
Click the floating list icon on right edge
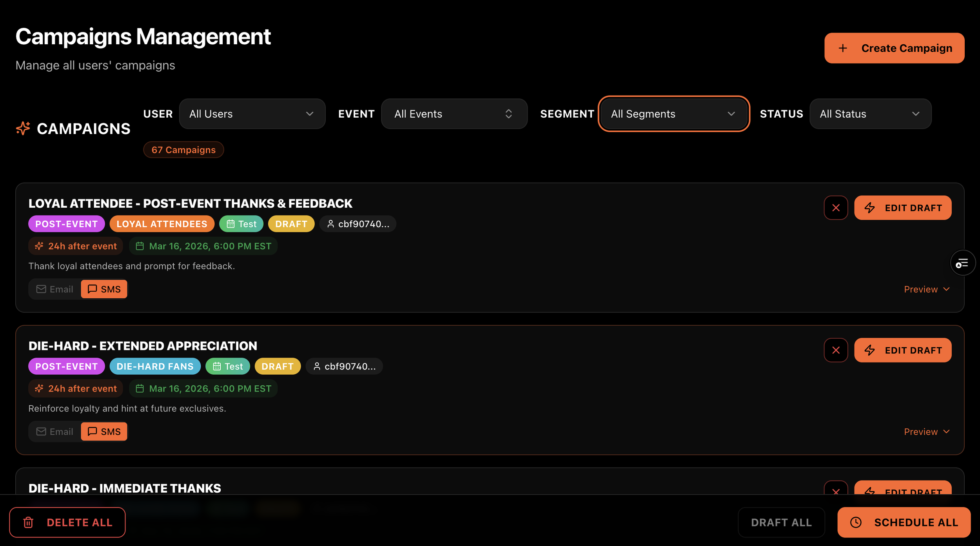point(962,263)
